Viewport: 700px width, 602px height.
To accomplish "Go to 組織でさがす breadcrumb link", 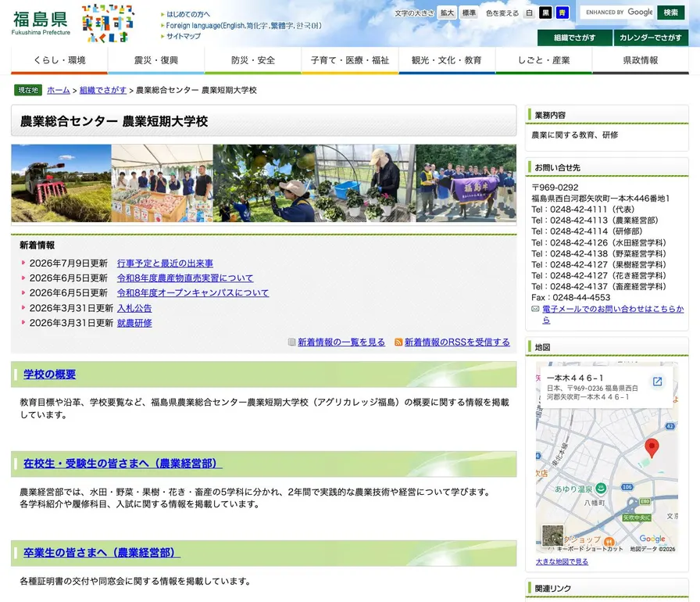I will [103, 90].
